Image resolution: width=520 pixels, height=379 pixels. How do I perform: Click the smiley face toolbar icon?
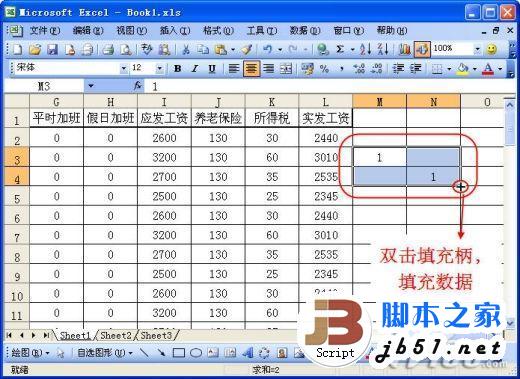click(x=491, y=50)
